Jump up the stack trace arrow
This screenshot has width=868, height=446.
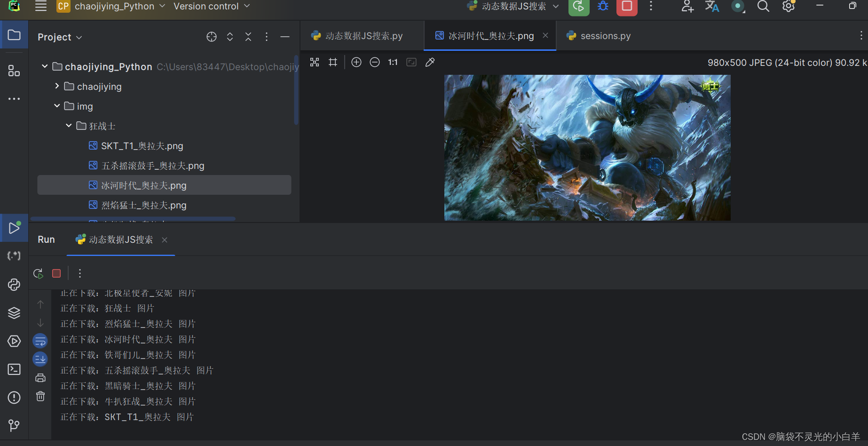pos(40,304)
